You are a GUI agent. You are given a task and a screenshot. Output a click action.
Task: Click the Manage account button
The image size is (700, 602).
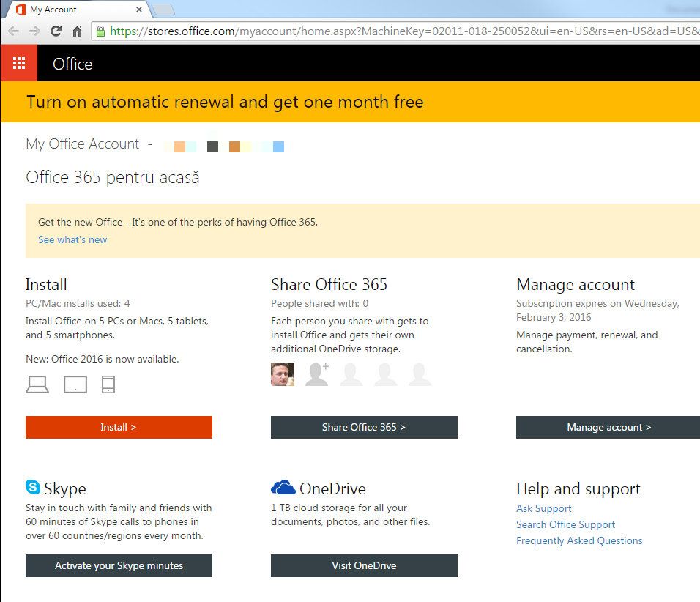pos(608,428)
